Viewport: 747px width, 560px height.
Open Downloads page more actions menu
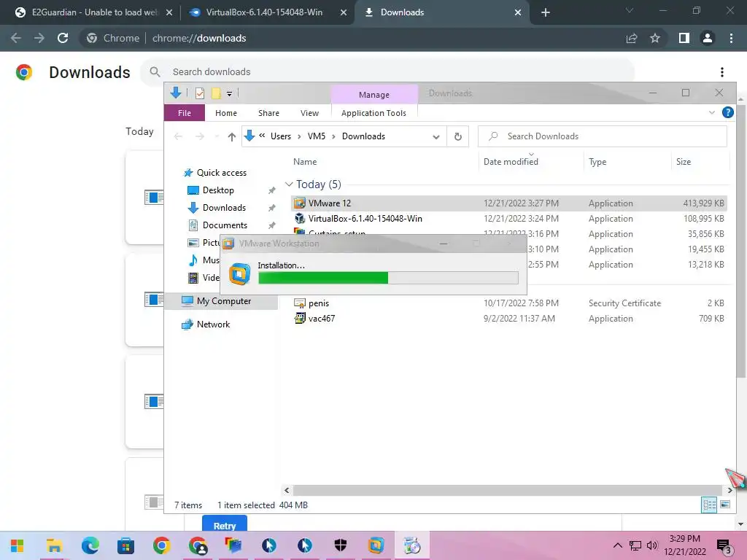722,72
